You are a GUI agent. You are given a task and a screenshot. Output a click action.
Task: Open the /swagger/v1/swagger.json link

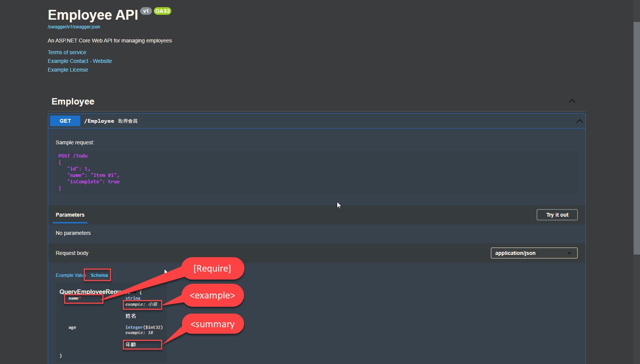coord(74,27)
